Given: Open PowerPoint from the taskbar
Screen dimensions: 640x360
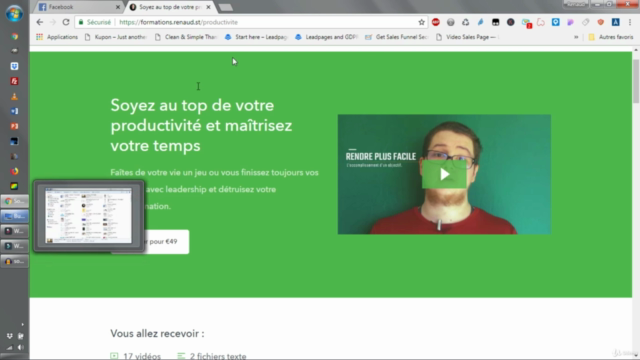Looking at the screenshot, I should click(x=14, y=126).
